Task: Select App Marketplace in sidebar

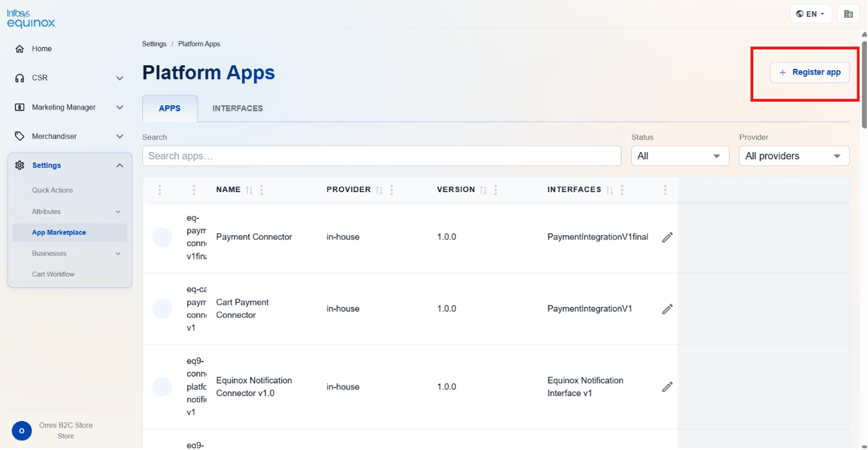Action: tap(70, 233)
